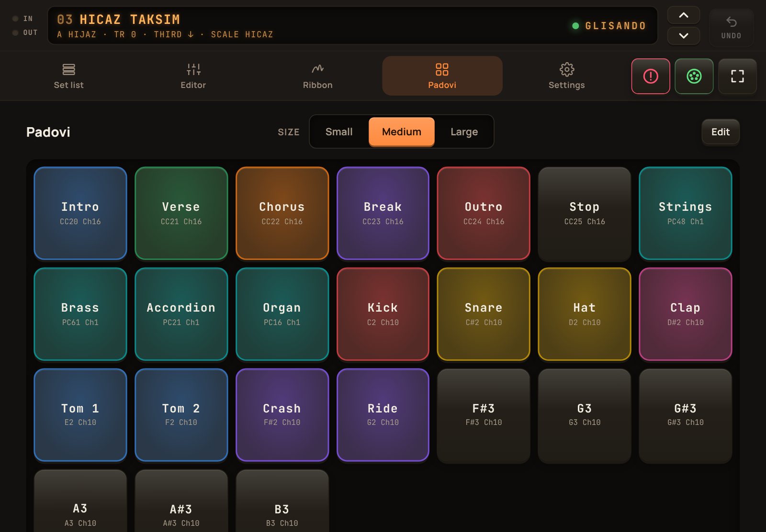Viewport: 766px width, 532px height.
Task: Set pad size to Large
Action: [464, 132]
